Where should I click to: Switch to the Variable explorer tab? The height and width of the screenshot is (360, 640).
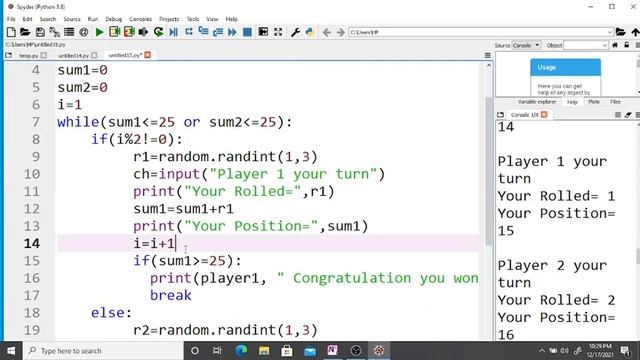(x=537, y=102)
